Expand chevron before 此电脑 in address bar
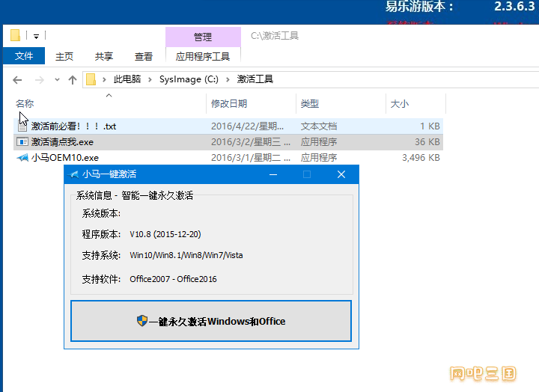Screen dimensions: 539x392 (104, 80)
